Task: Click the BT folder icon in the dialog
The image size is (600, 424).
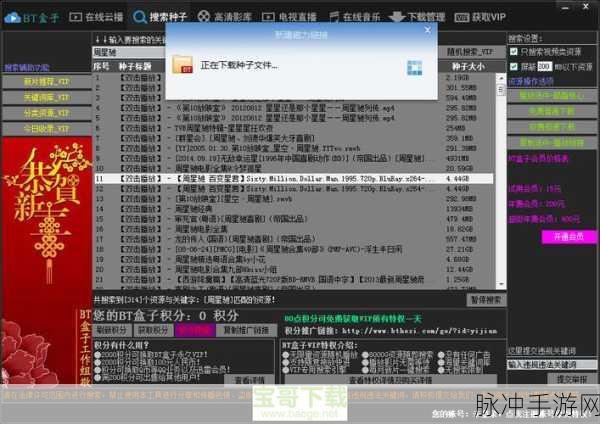Action: (x=182, y=65)
